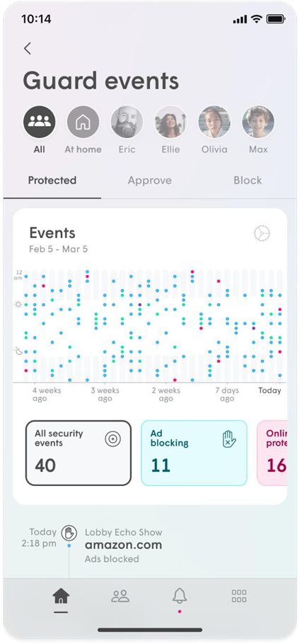Open the grid menu icon in bottom navigation
The width and height of the screenshot is (300, 644).
(x=239, y=596)
